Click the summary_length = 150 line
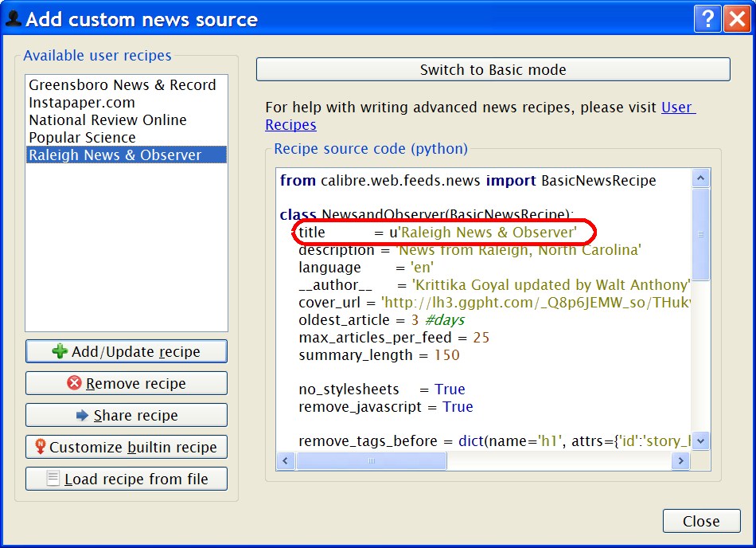 coord(379,355)
